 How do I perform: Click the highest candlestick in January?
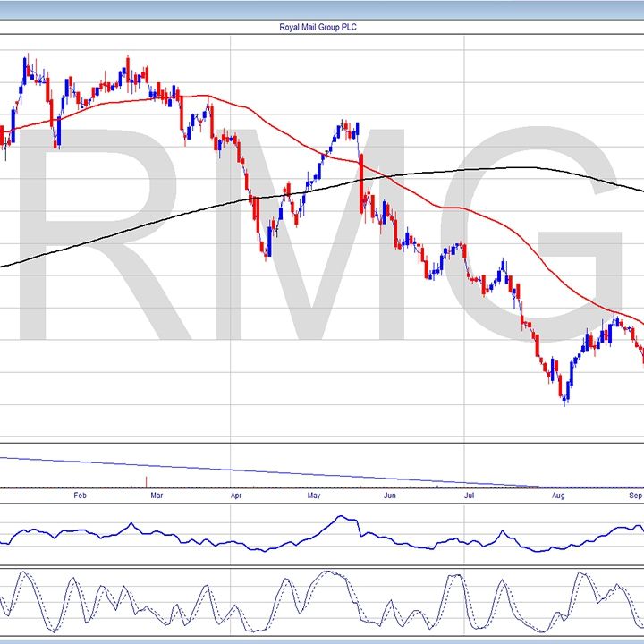pyautogui.click(x=27, y=64)
